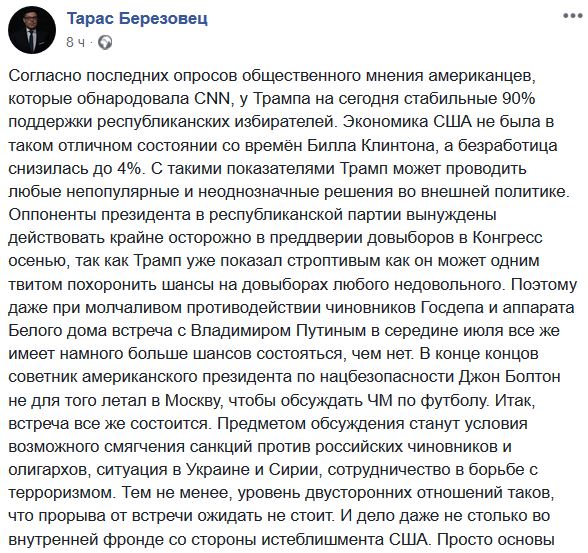Click the phrase Белого дома
588x553 pixels.
point(55,331)
